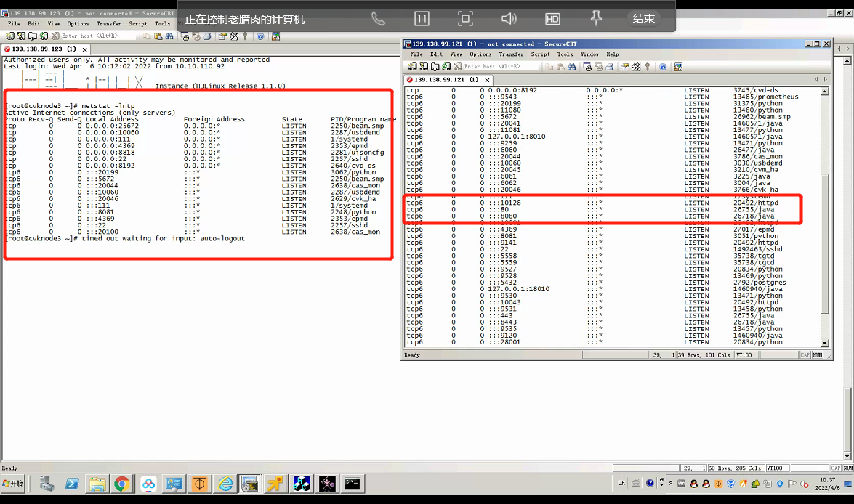Click the phone call icon in remote control bar

pyautogui.click(x=378, y=19)
